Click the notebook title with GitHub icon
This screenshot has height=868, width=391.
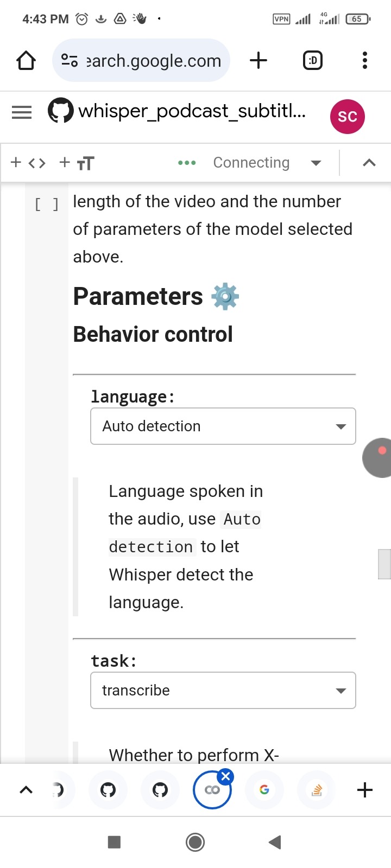pos(179,111)
